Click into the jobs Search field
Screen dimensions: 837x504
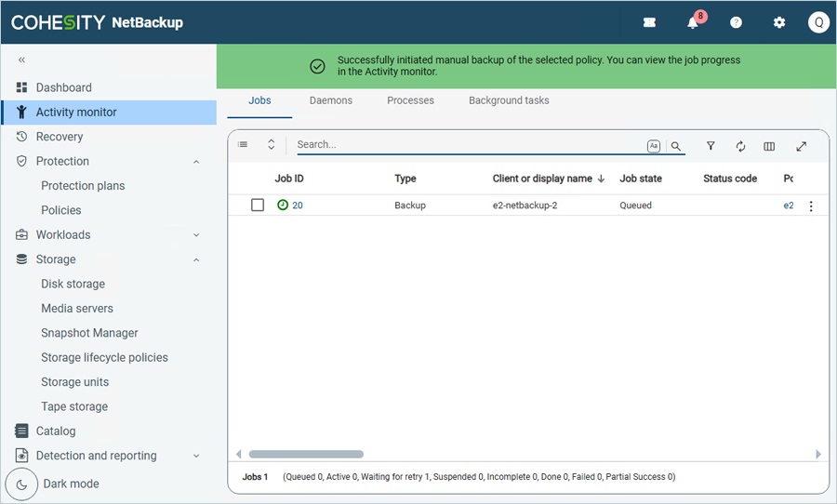465,145
